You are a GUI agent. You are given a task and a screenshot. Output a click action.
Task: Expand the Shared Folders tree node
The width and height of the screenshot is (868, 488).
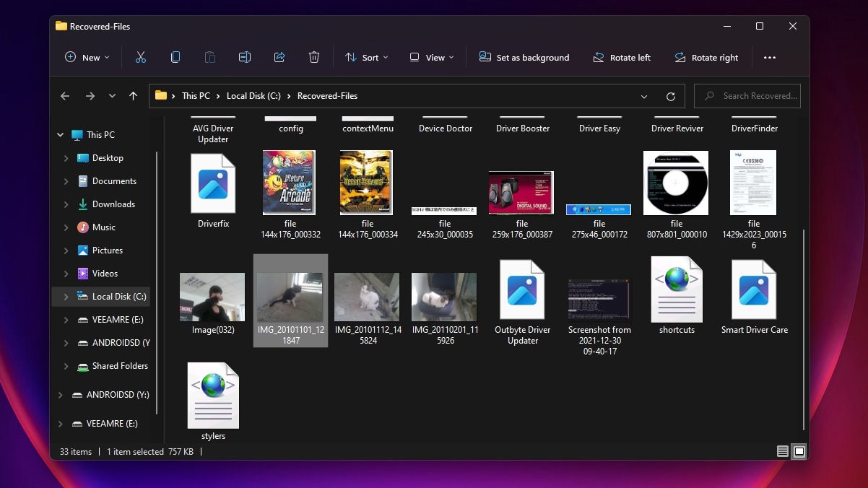(x=66, y=366)
